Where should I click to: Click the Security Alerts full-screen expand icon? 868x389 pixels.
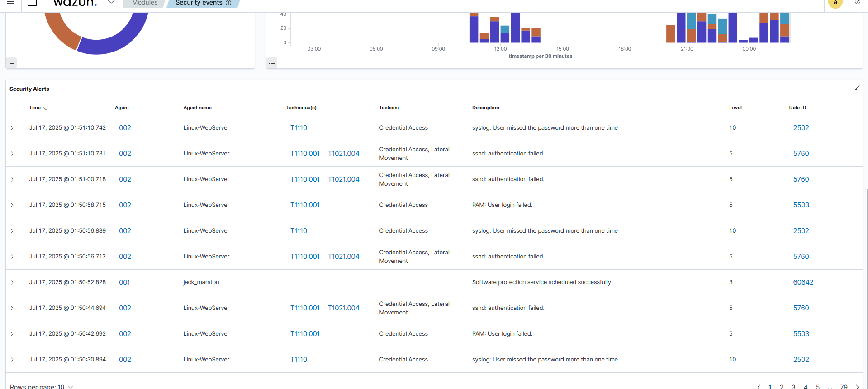click(858, 87)
